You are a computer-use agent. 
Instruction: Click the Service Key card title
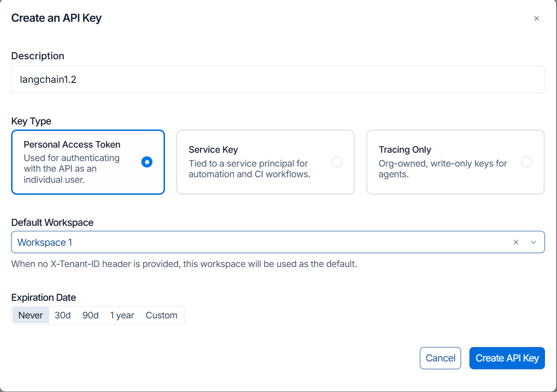click(213, 149)
